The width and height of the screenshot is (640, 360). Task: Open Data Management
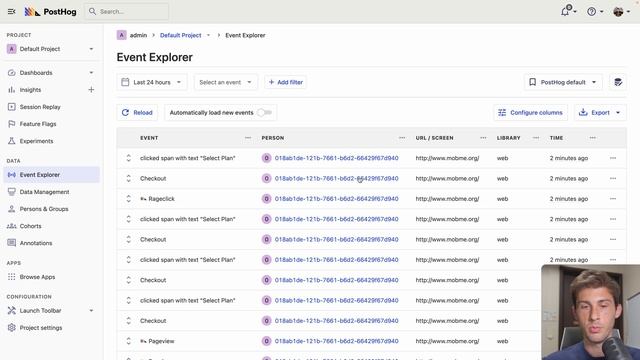point(44,192)
